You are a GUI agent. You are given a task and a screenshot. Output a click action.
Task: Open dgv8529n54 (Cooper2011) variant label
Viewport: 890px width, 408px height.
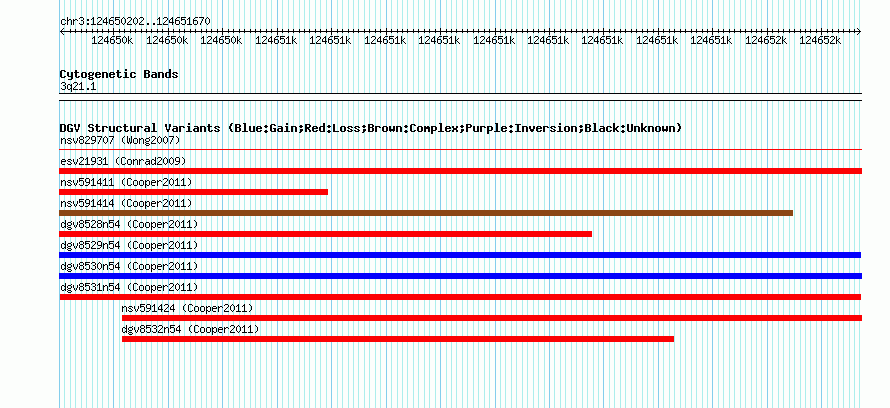pyautogui.click(x=129, y=245)
